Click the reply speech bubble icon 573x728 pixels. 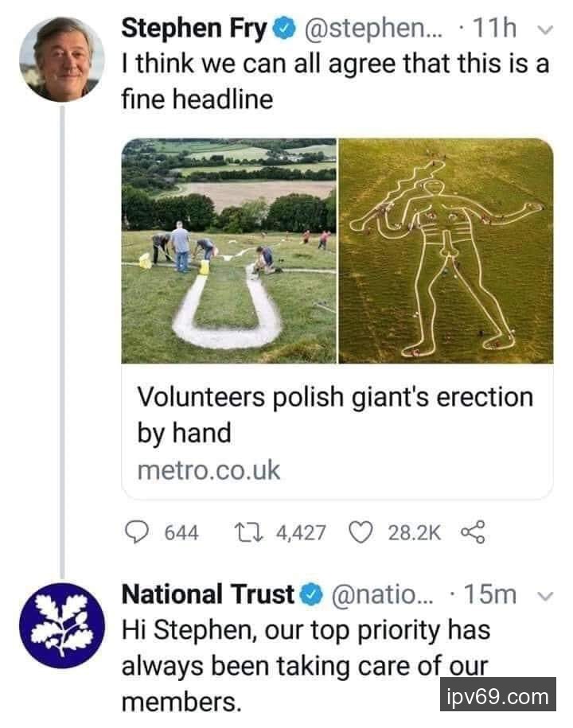click(x=141, y=532)
